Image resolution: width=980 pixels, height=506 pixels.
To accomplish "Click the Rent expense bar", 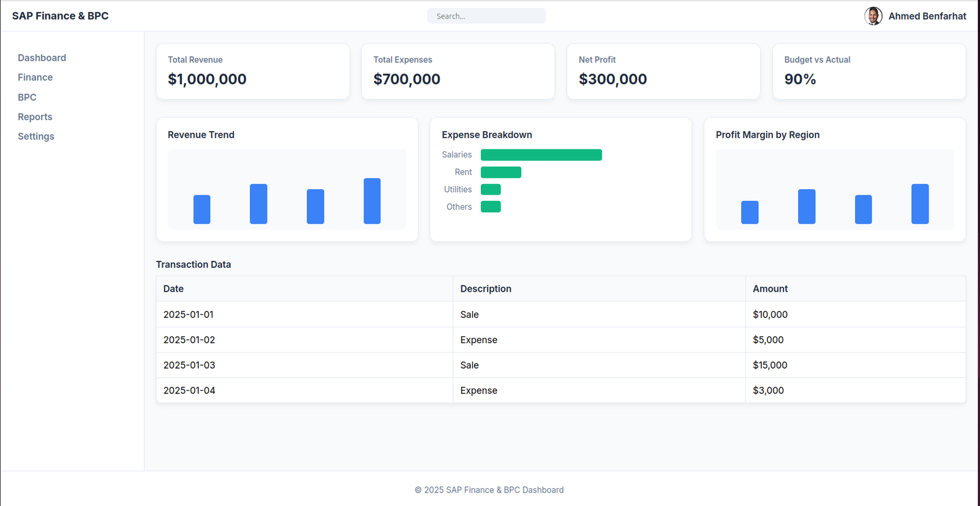I will point(500,172).
